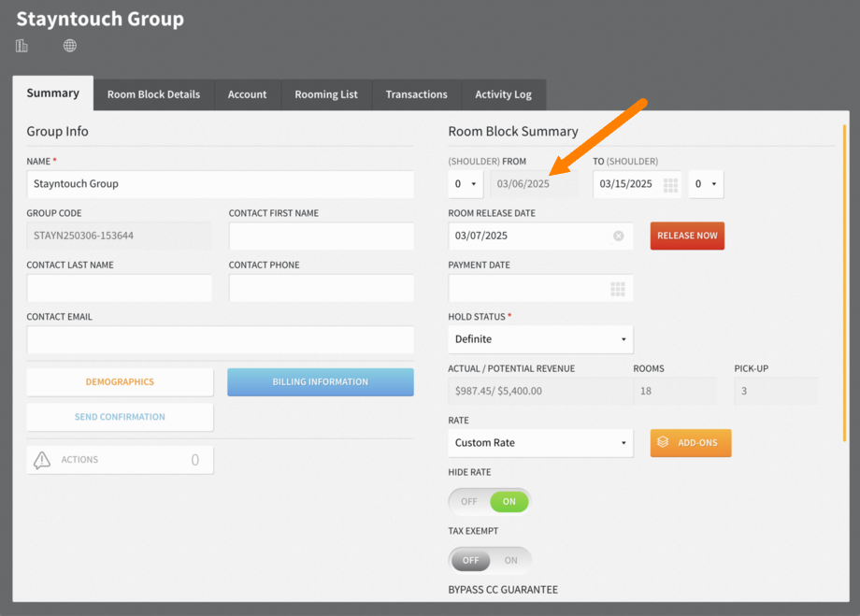
Task: Click the Group Info heading
Action: [58, 132]
